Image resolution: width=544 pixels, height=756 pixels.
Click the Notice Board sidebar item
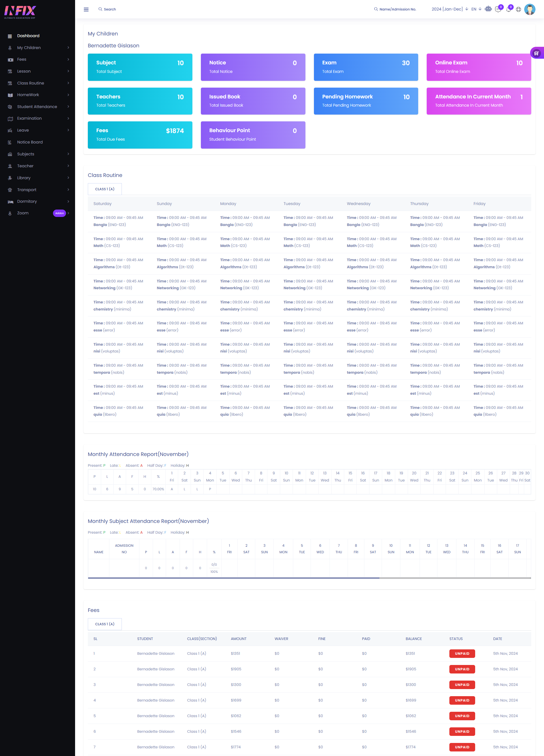30,142
